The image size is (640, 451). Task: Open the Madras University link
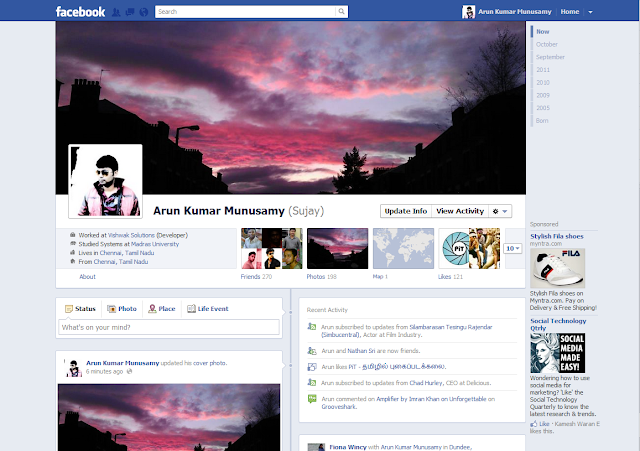click(x=155, y=244)
